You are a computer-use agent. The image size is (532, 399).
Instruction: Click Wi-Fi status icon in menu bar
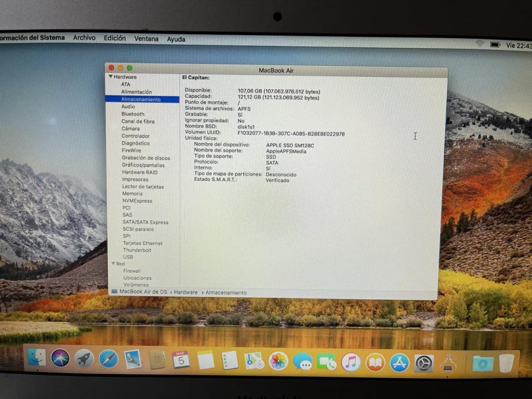coord(480,44)
